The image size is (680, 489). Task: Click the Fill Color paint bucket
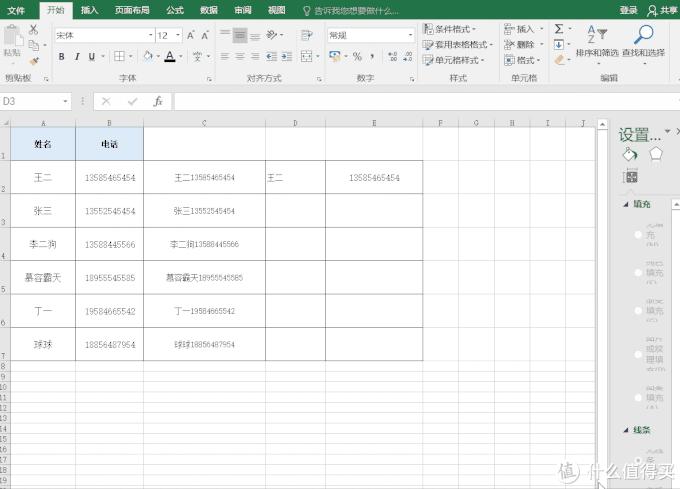[x=148, y=56]
